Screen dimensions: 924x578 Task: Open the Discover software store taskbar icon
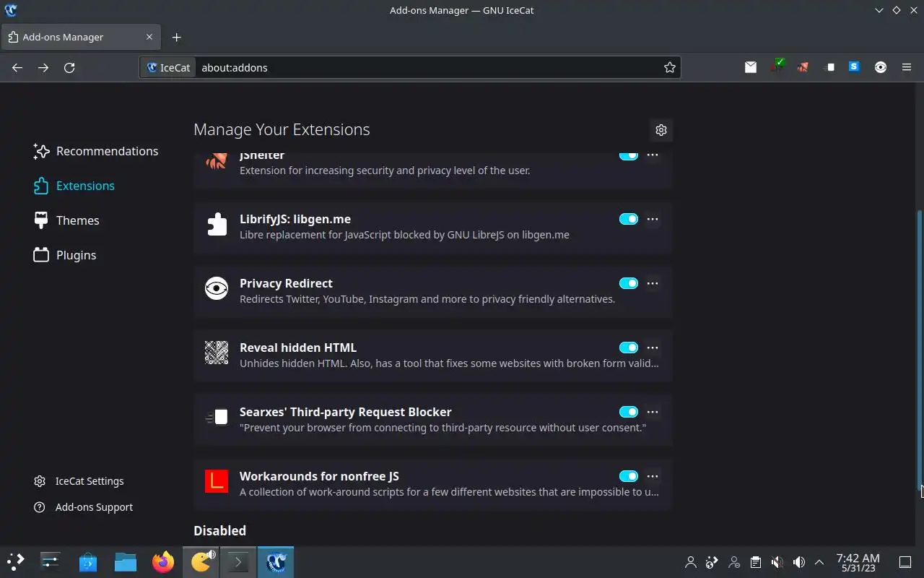coord(88,561)
